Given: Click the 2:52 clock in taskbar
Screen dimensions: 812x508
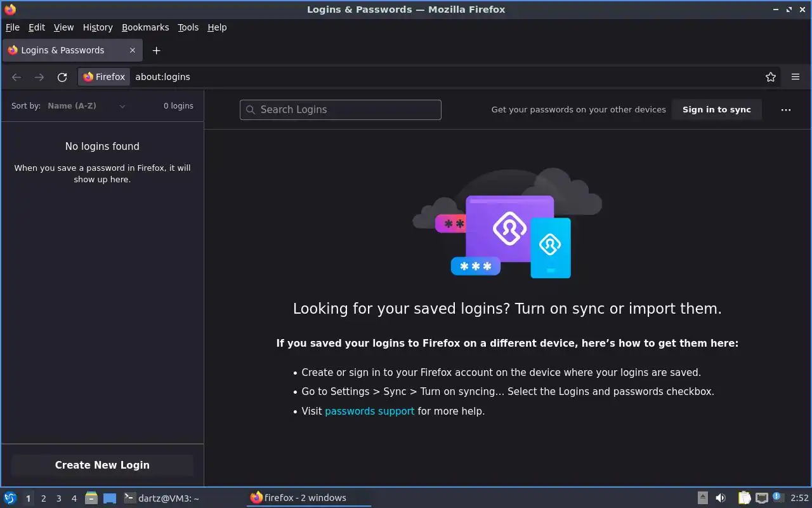Looking at the screenshot, I should 800,498.
